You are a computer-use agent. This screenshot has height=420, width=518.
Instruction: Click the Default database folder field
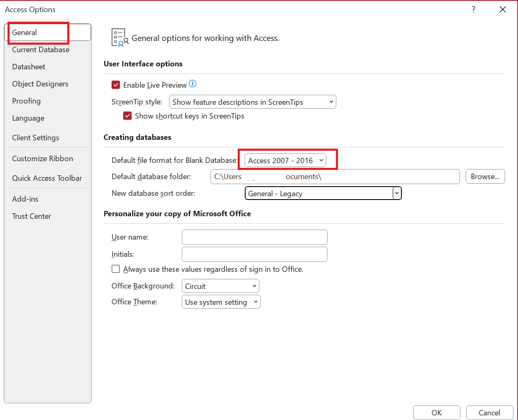[335, 177]
